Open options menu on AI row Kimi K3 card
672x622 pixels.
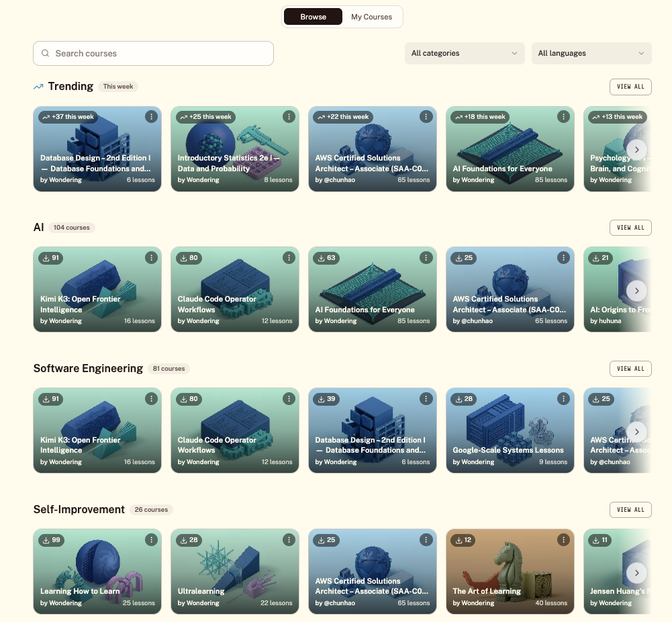151,258
